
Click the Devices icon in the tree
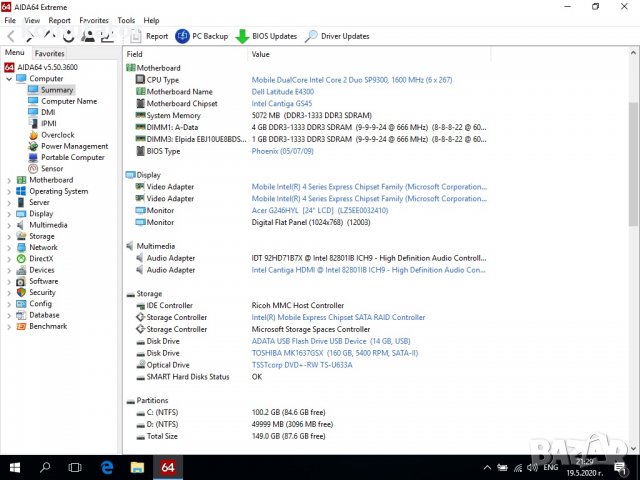[21, 270]
